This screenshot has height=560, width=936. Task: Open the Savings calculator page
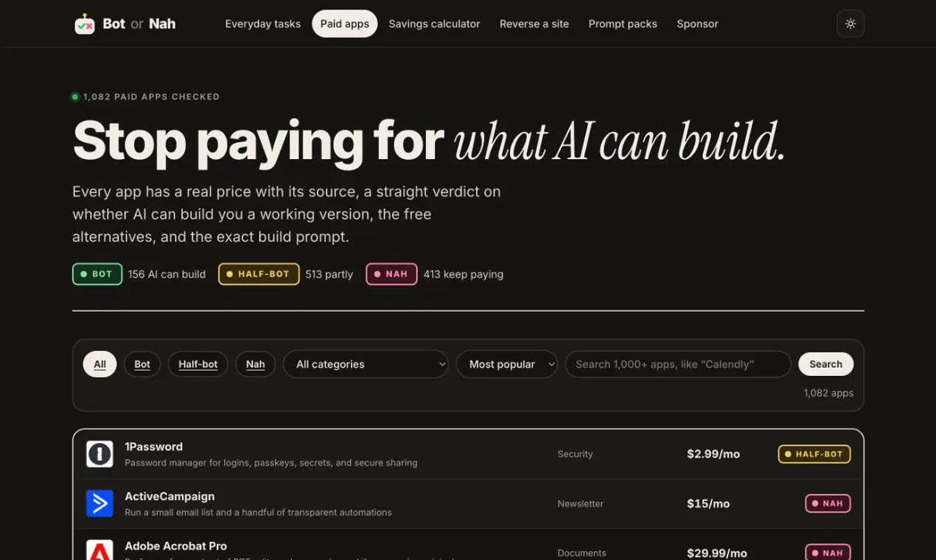tap(434, 24)
